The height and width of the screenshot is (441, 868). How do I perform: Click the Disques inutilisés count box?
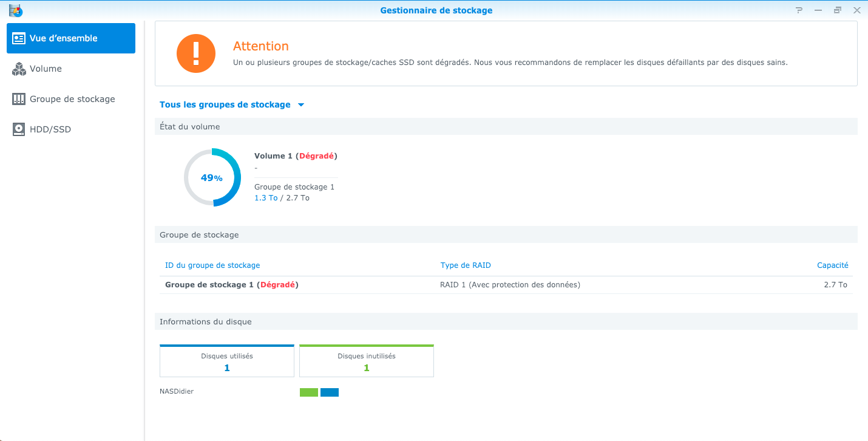(367, 361)
